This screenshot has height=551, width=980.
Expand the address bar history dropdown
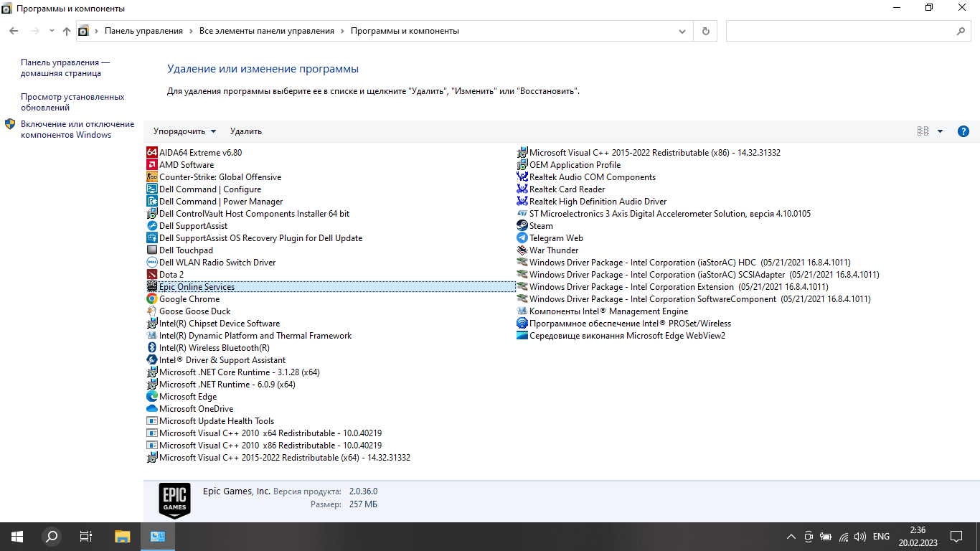(682, 31)
